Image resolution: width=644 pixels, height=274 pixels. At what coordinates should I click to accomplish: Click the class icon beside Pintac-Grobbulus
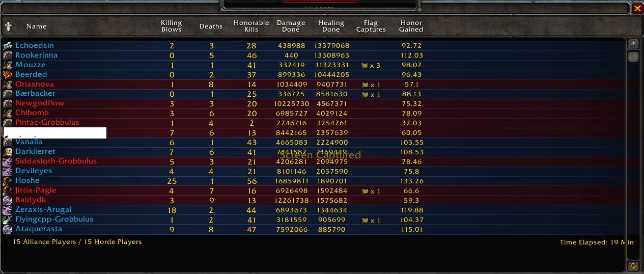point(7,123)
